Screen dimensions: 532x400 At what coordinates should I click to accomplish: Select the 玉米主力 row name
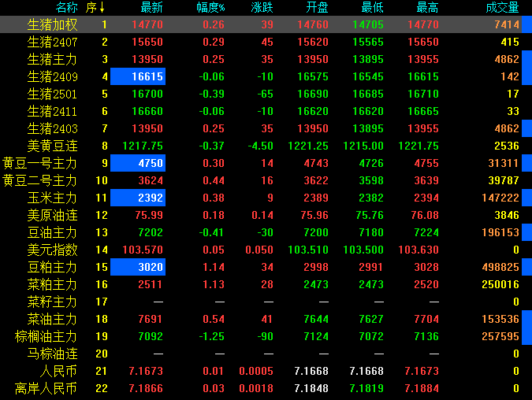pyautogui.click(x=52, y=198)
